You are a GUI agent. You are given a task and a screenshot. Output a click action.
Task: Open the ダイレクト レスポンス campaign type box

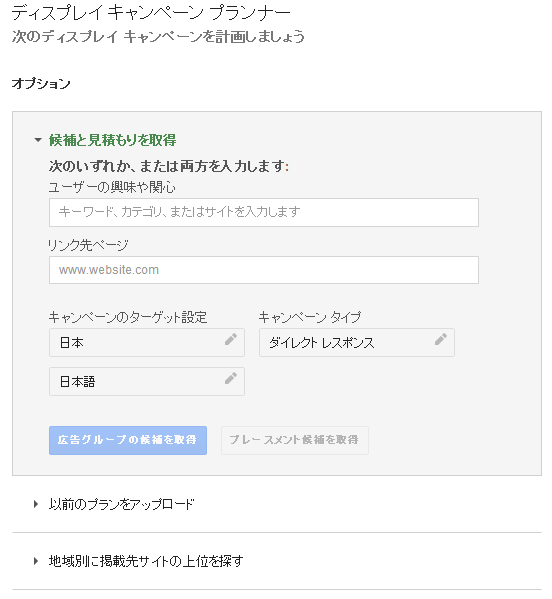coord(357,343)
